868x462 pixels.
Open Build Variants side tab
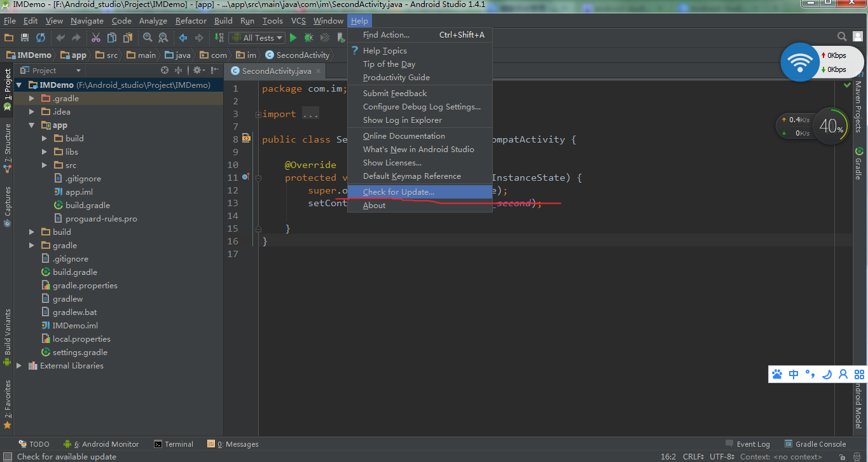(x=8, y=338)
